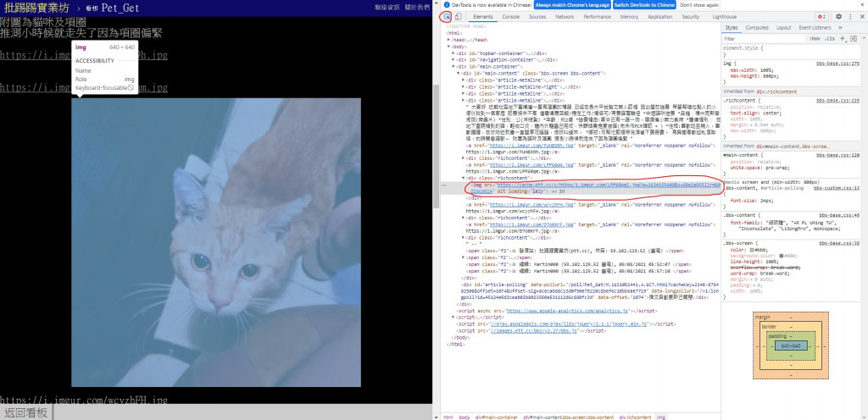Close the DevTools panel
This screenshot has width=868, height=420.
[860, 17]
